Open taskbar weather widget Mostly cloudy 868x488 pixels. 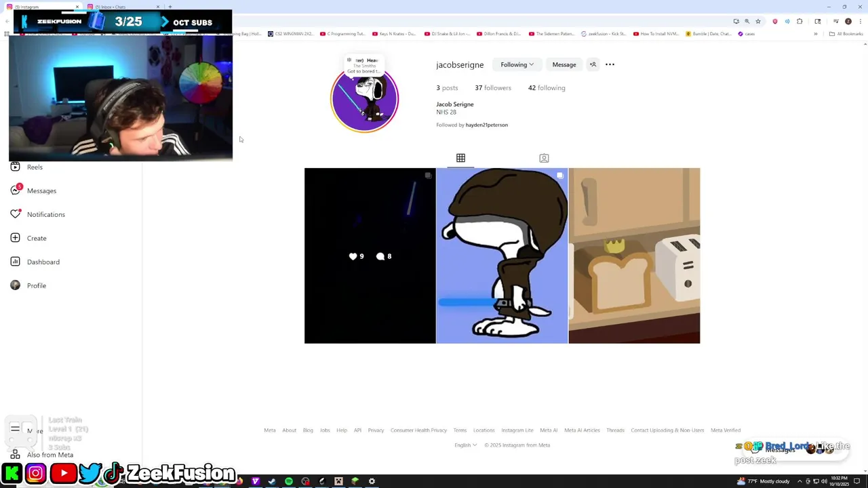[x=764, y=481]
